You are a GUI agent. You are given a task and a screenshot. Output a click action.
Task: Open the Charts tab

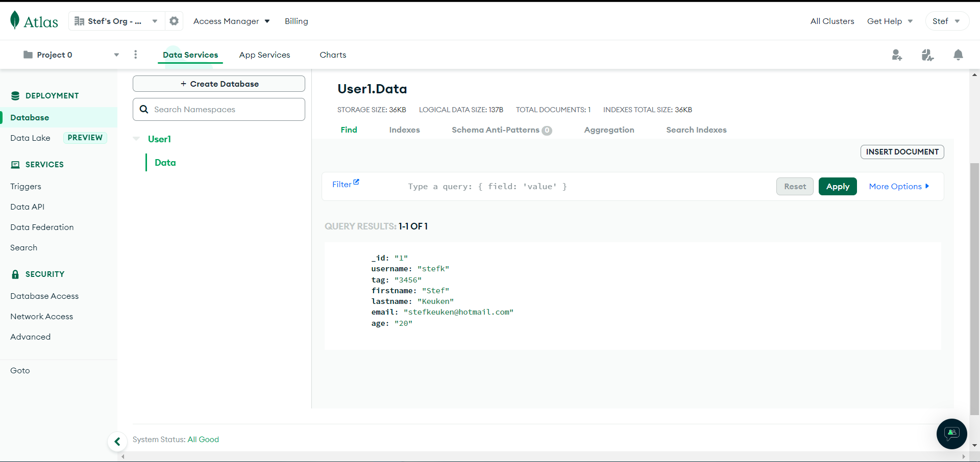point(333,55)
